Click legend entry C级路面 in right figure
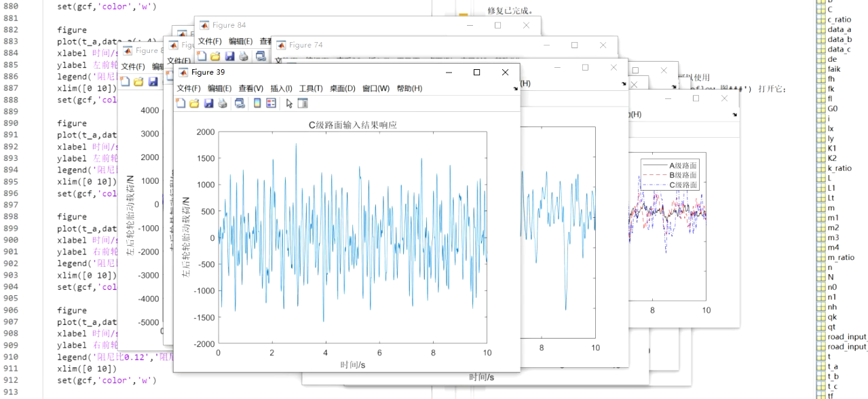Image resolution: width=868 pixels, height=399 pixels. [683, 185]
